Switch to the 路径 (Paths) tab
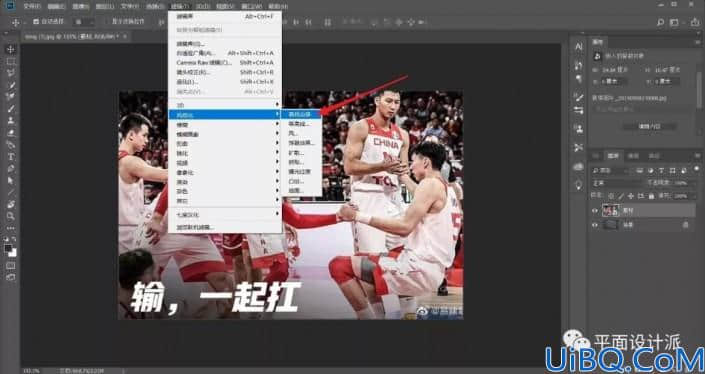Image resolution: width=705 pixels, height=374 pixels. (x=654, y=156)
